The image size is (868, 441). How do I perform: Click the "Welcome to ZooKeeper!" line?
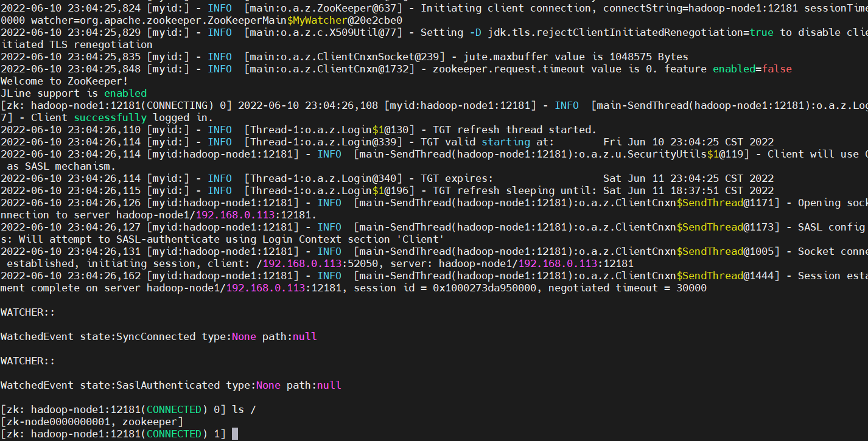tap(65, 81)
